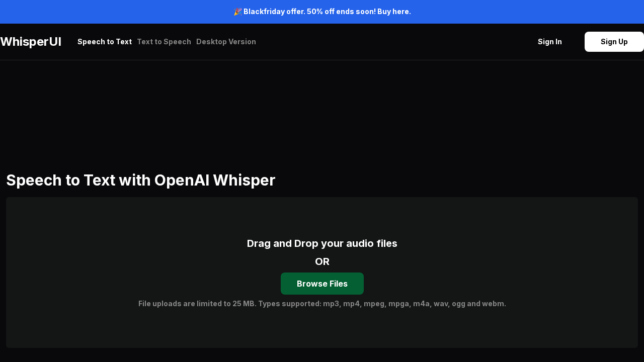
Task: Open the Desktop Version page
Action: [x=226, y=42]
